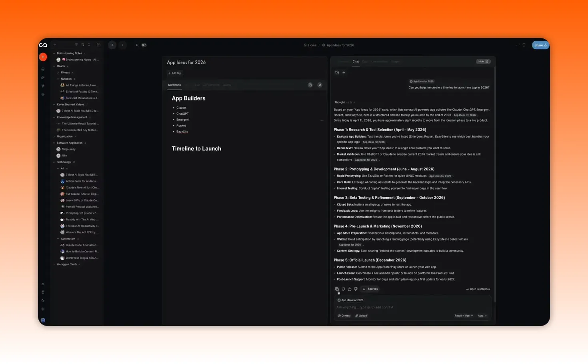
Task: Click the blue Share button
Action: tap(540, 45)
